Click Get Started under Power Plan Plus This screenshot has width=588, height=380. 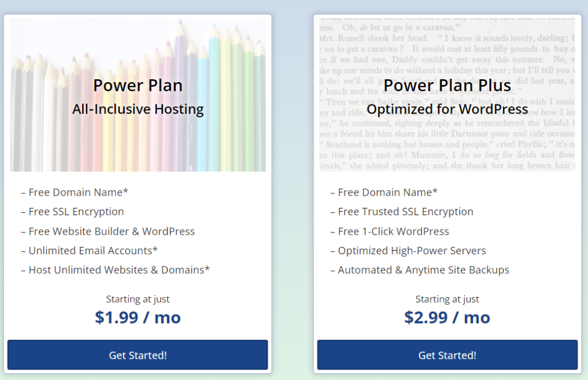pyautogui.click(x=447, y=355)
